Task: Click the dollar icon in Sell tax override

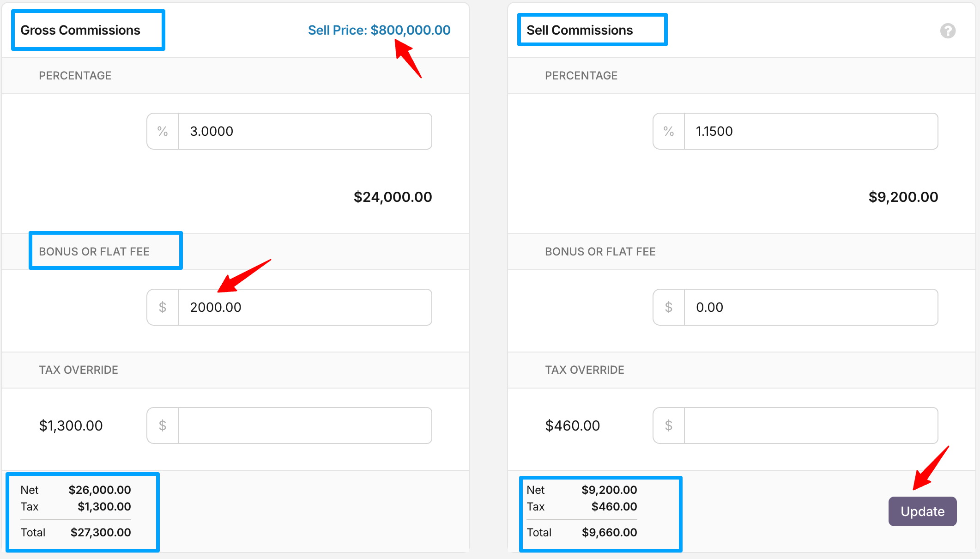Action: click(669, 425)
